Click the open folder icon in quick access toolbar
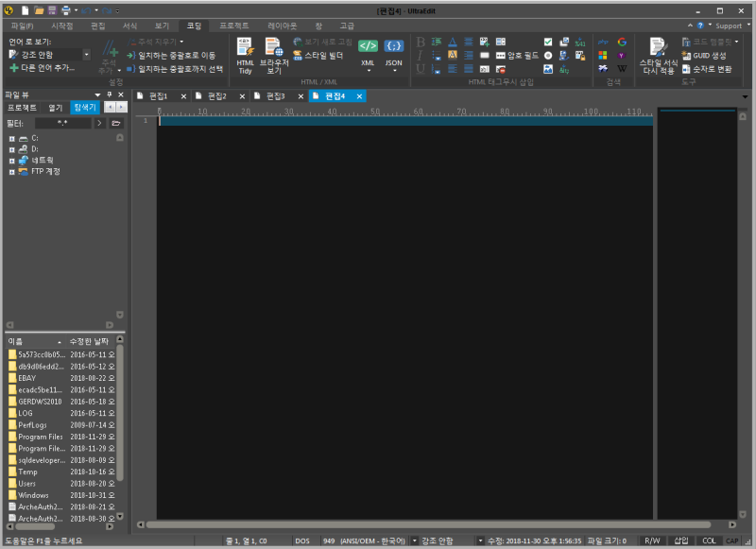 pyautogui.click(x=39, y=10)
